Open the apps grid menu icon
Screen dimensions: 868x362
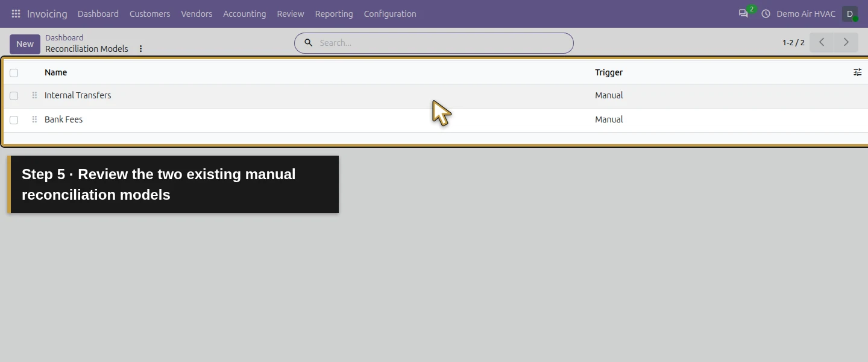click(16, 13)
